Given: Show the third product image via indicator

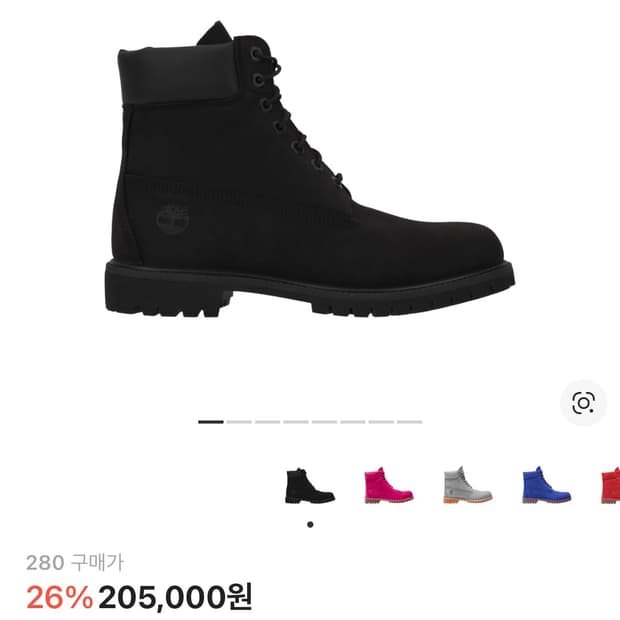Looking at the screenshot, I should click(267, 422).
